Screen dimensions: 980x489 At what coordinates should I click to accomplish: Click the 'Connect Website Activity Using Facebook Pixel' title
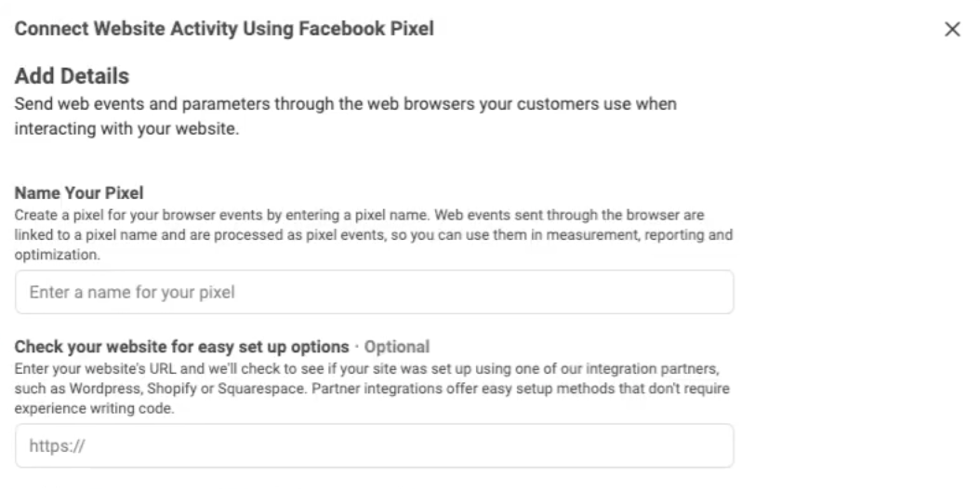point(224,30)
